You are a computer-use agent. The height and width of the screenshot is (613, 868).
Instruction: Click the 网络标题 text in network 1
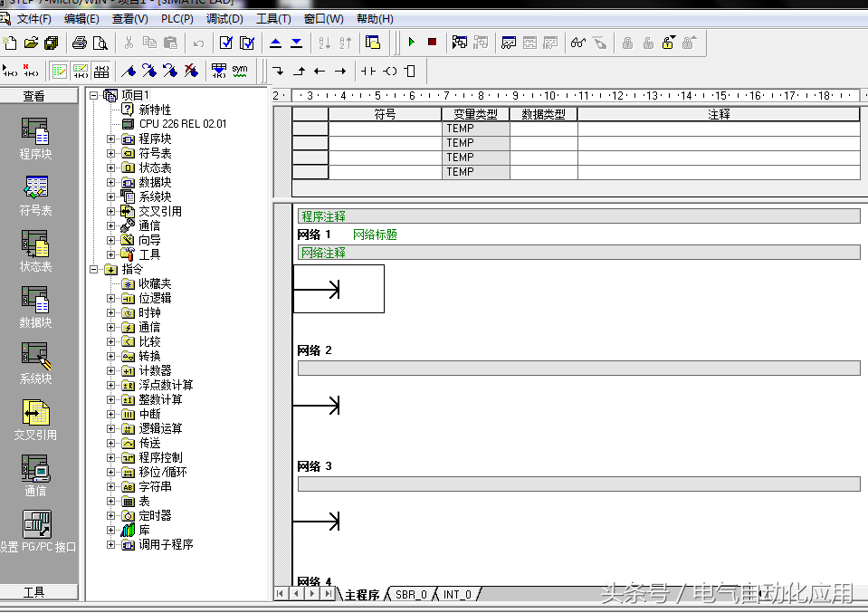click(x=375, y=235)
